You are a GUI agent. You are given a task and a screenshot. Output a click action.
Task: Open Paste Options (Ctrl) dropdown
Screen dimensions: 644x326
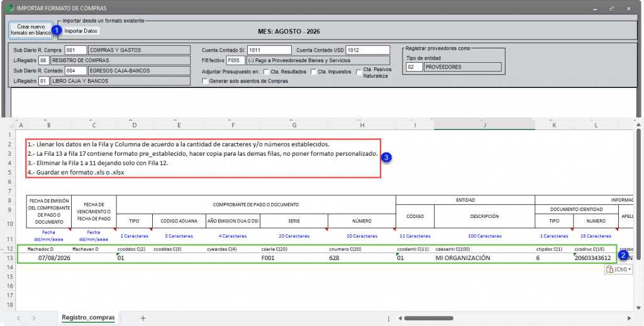tap(619, 269)
